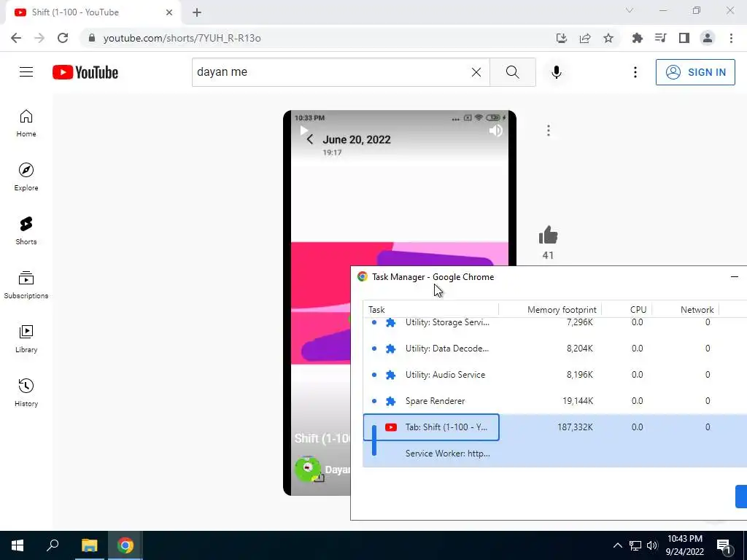Screen dimensions: 747x560
Task: Start voice search with microphone
Action: coord(556,72)
